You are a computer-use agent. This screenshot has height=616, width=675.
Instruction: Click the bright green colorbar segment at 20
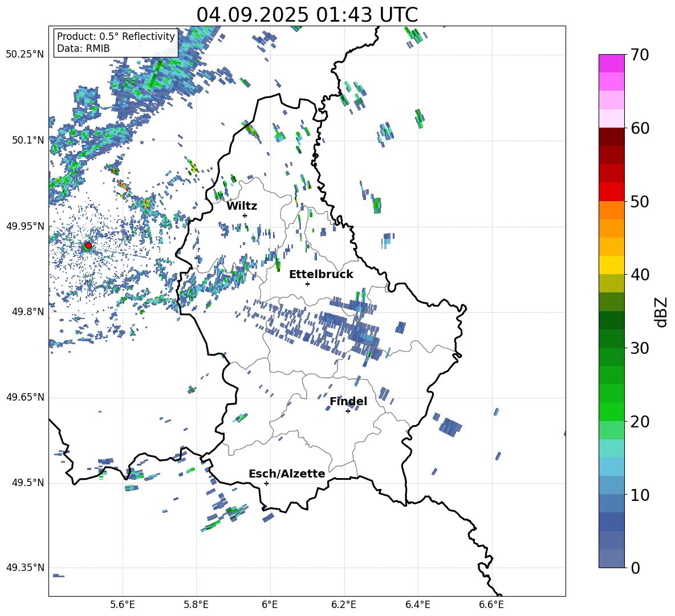[x=611, y=411]
